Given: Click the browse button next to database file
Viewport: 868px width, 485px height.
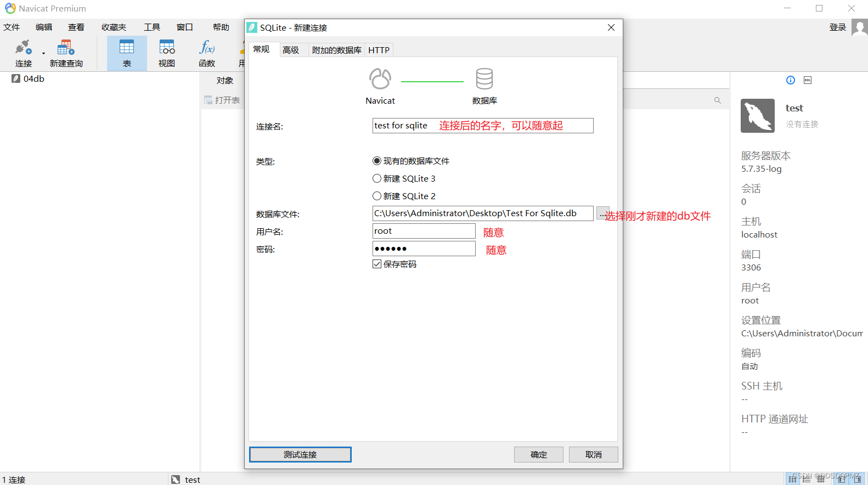Looking at the screenshot, I should point(602,213).
